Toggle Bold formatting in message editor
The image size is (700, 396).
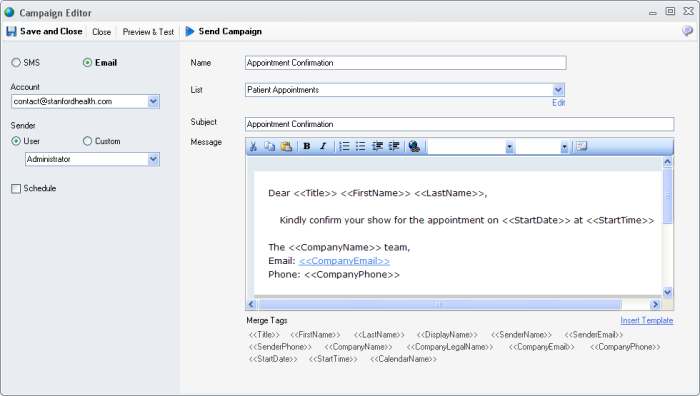[x=307, y=146]
